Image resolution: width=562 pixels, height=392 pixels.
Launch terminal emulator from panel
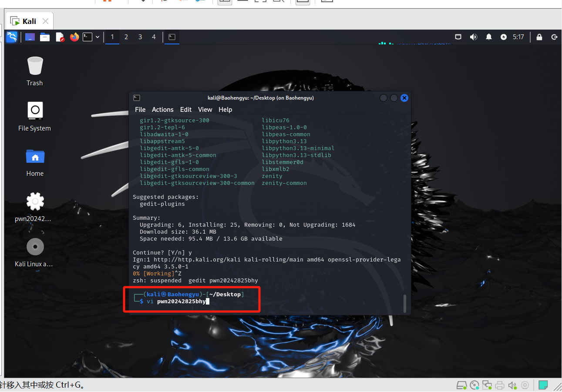(x=88, y=37)
